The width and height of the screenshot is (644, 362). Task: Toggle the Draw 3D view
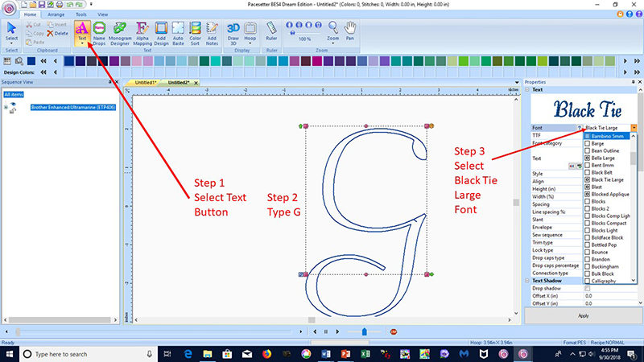233,33
